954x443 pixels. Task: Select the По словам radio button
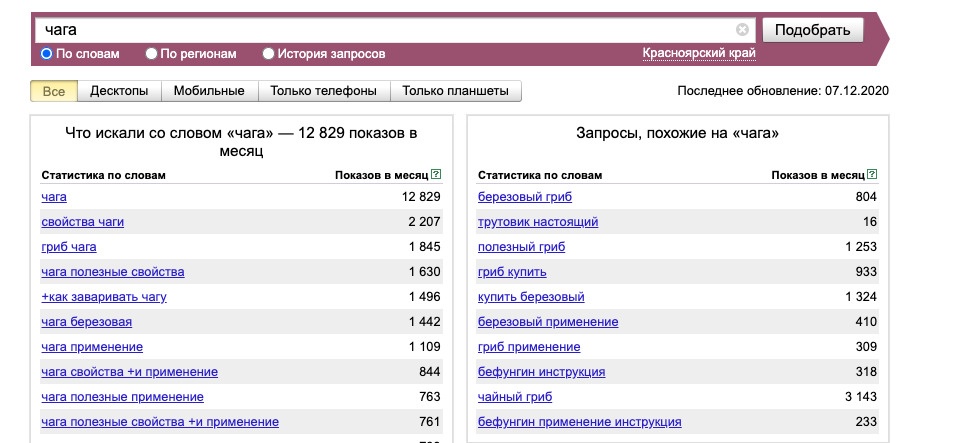[46, 54]
